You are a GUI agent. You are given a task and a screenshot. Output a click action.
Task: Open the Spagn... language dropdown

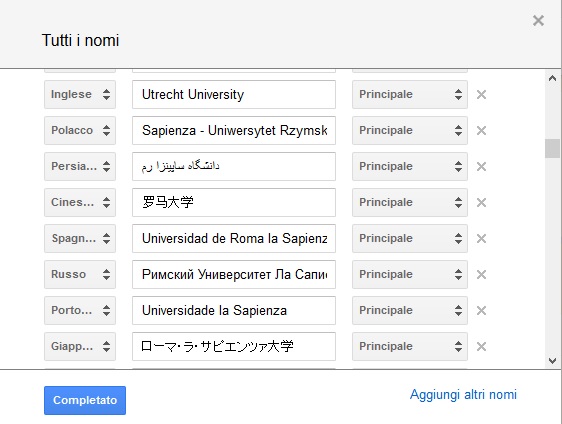(x=80, y=238)
